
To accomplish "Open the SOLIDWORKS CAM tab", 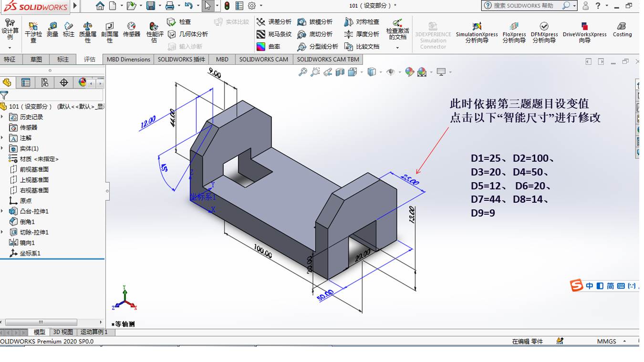I will [263, 59].
